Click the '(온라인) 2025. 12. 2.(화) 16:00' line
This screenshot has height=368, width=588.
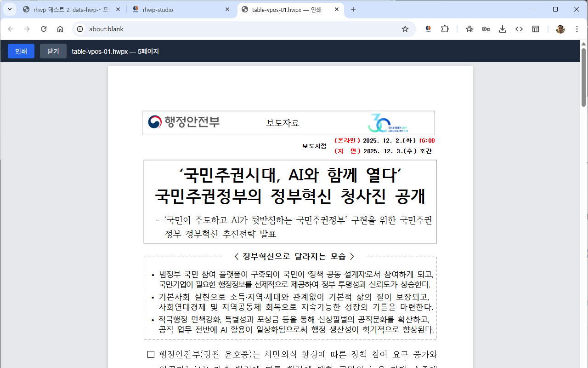click(384, 141)
